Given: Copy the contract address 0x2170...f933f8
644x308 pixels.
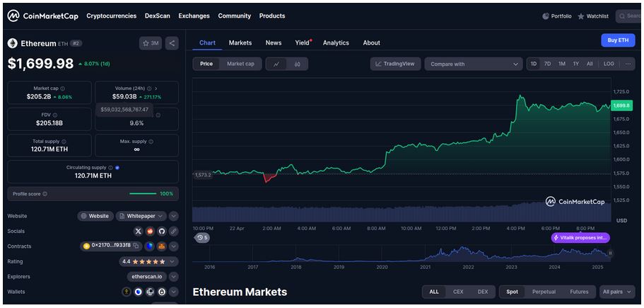Looking at the screenshot, I should pyautogui.click(x=136, y=246).
